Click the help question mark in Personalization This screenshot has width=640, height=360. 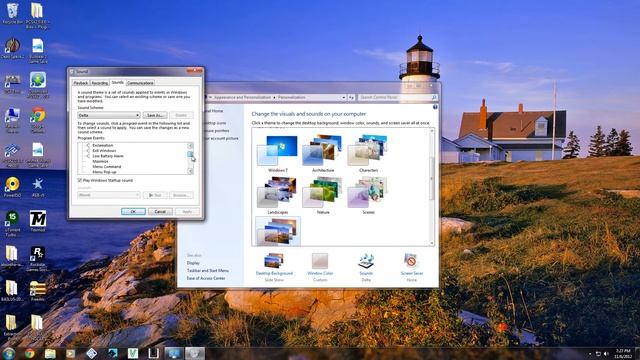435,107
